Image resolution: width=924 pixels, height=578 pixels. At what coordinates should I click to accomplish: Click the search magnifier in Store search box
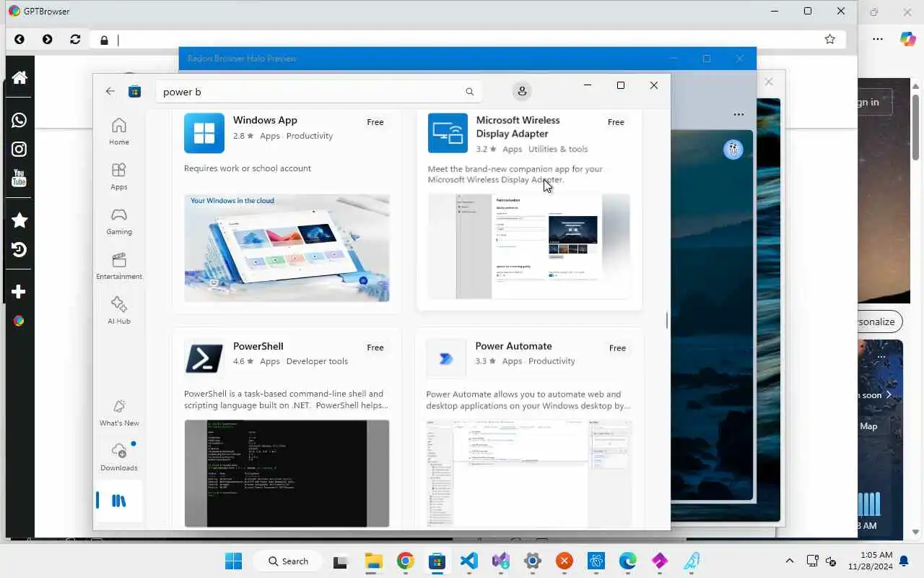[x=469, y=92]
